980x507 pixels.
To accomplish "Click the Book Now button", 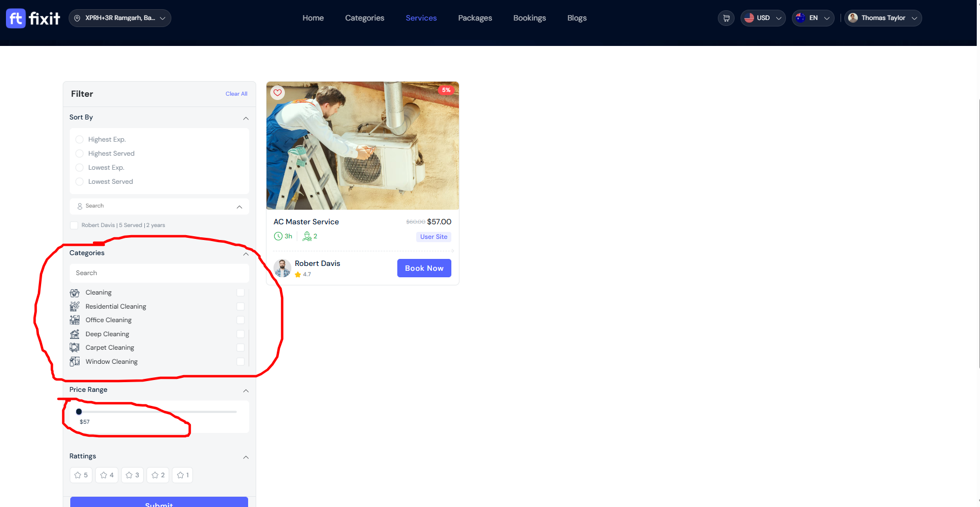I will (424, 268).
